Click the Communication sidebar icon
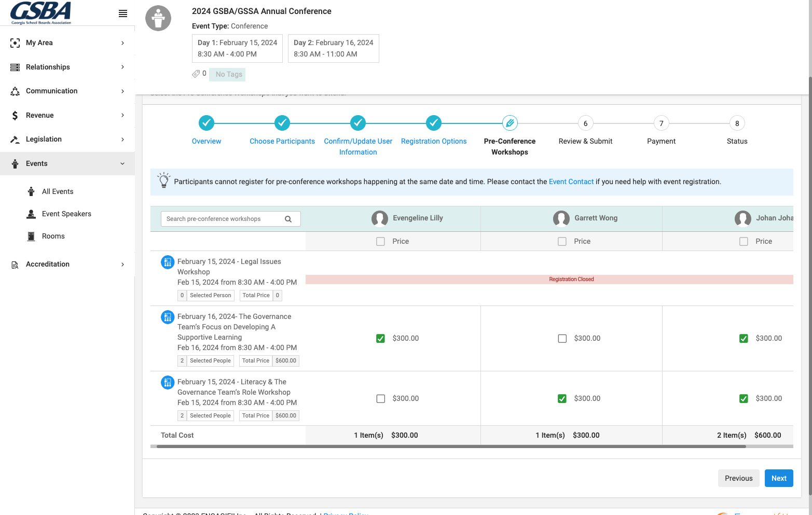 [15, 91]
